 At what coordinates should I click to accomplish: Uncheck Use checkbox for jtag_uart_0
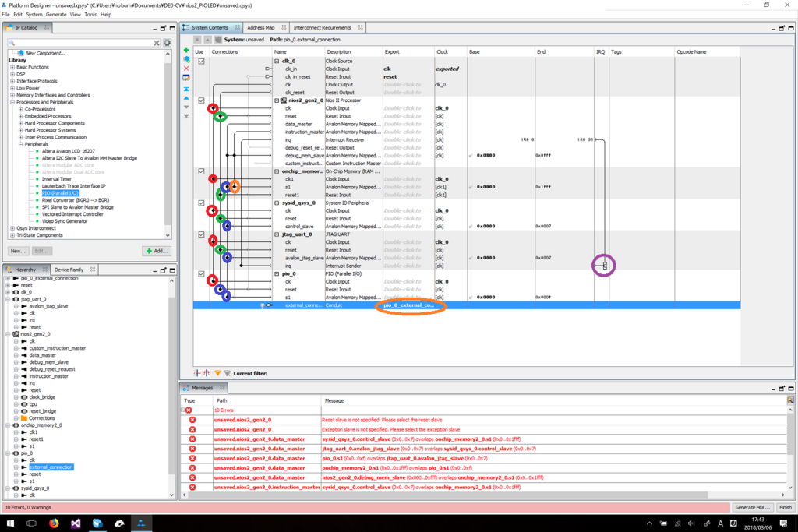coord(202,234)
